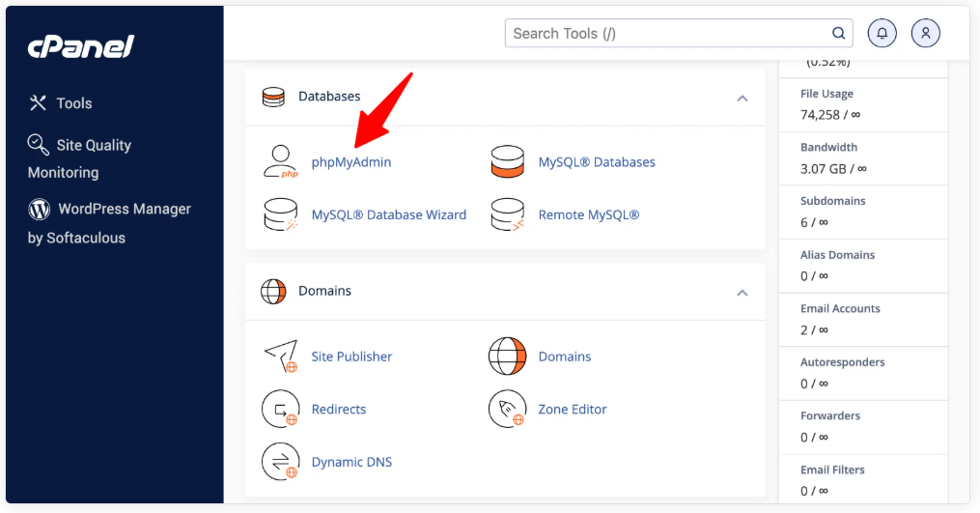The height and width of the screenshot is (513, 980).
Task: Collapse the Databases section chevron
Action: pos(742,99)
